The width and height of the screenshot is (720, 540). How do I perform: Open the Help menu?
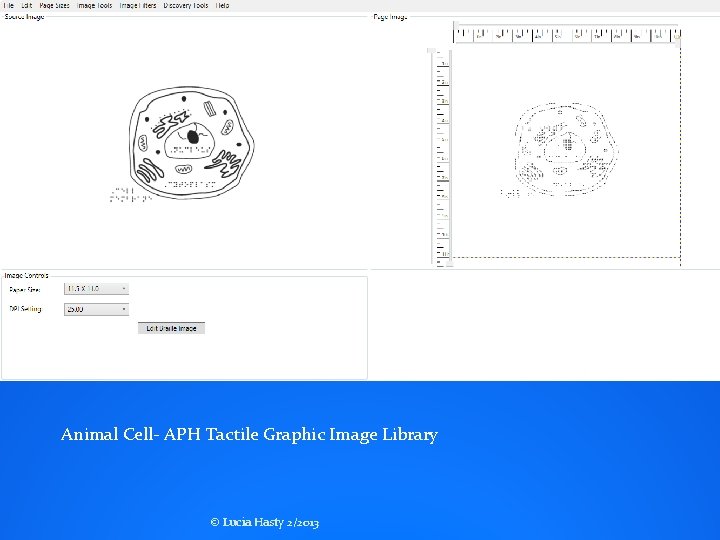(x=222, y=6)
